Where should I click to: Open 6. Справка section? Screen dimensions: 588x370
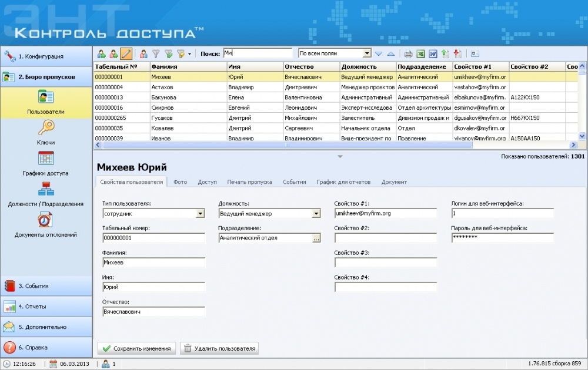point(46,348)
